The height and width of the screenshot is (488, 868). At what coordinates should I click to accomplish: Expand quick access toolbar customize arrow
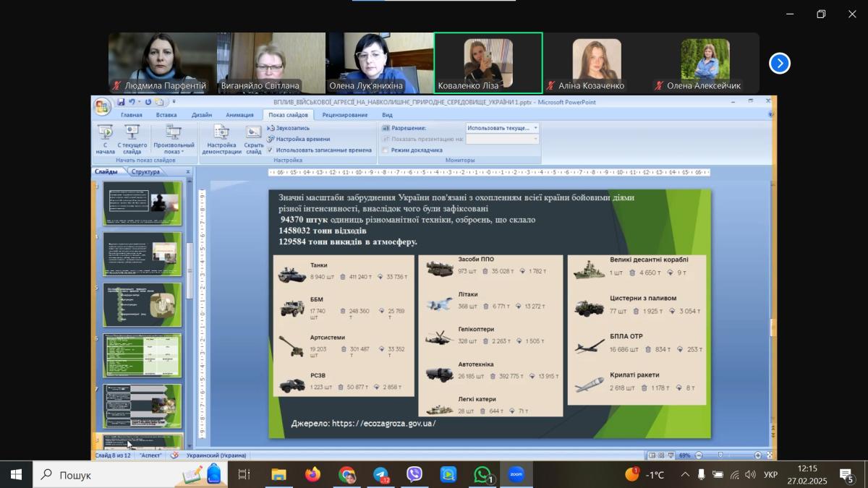174,102
